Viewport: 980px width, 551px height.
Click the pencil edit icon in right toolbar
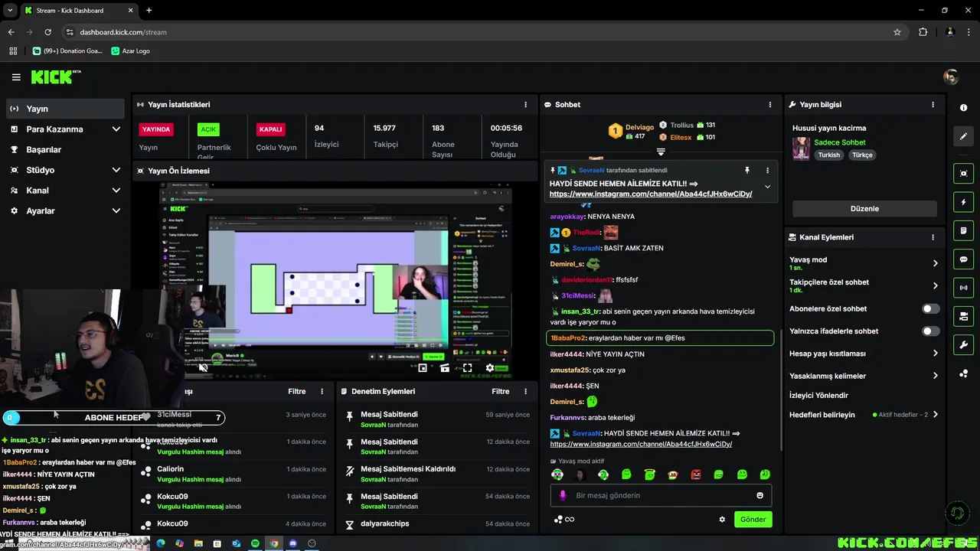(963, 136)
